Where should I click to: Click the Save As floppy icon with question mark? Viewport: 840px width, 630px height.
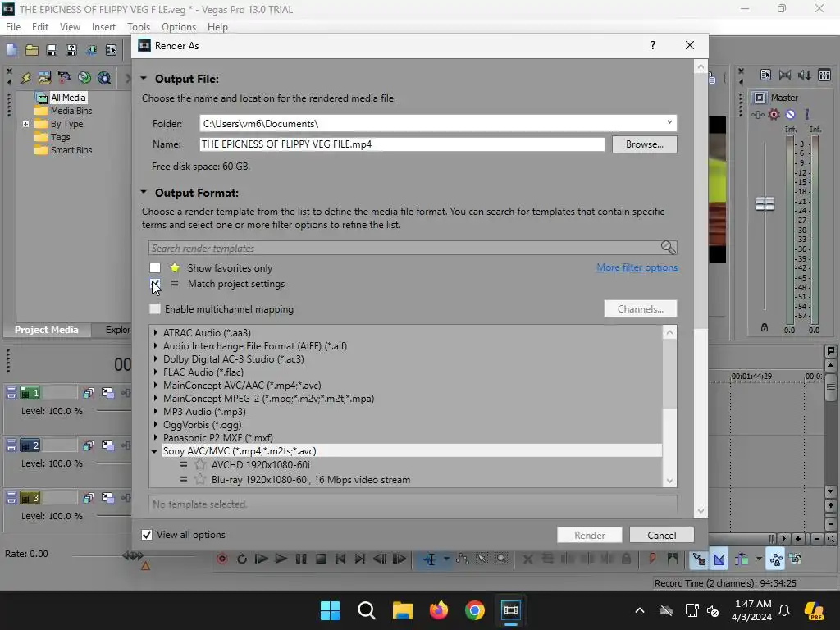pyautogui.click(x=71, y=50)
